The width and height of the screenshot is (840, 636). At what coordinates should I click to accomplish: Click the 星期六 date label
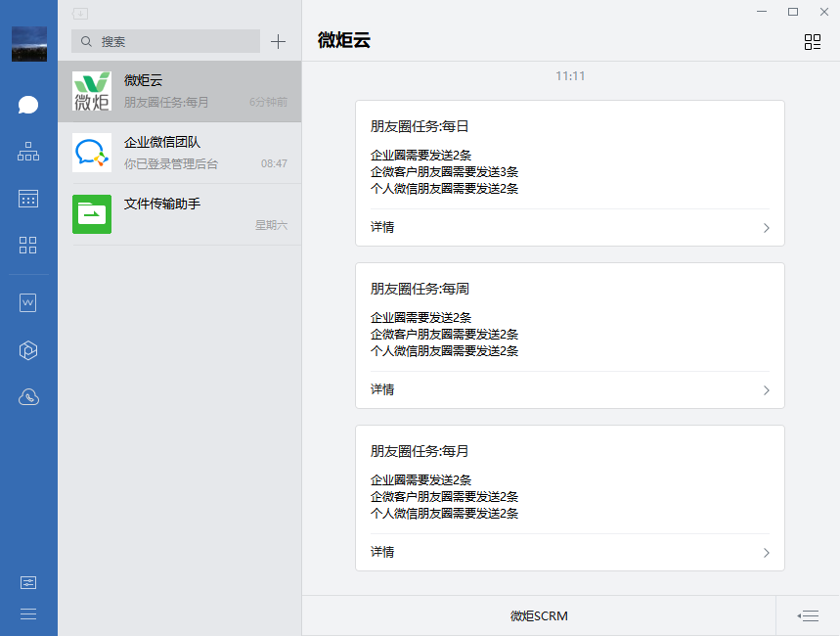[272, 225]
